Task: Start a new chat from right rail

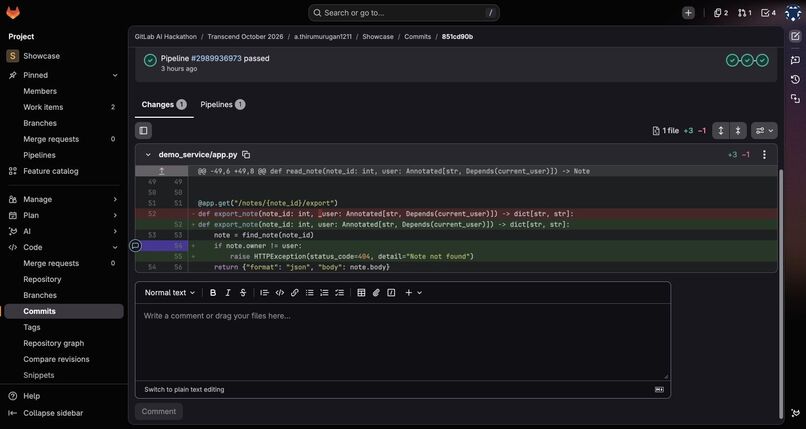Action: 795,60
